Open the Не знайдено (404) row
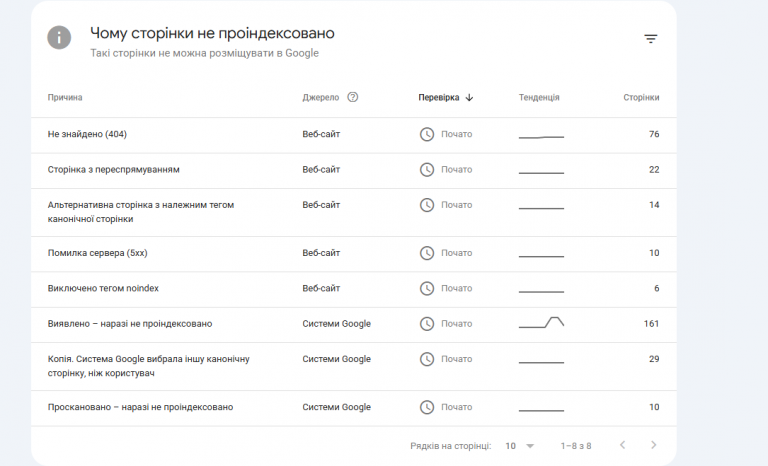This screenshot has height=466, width=768. [x=354, y=135]
